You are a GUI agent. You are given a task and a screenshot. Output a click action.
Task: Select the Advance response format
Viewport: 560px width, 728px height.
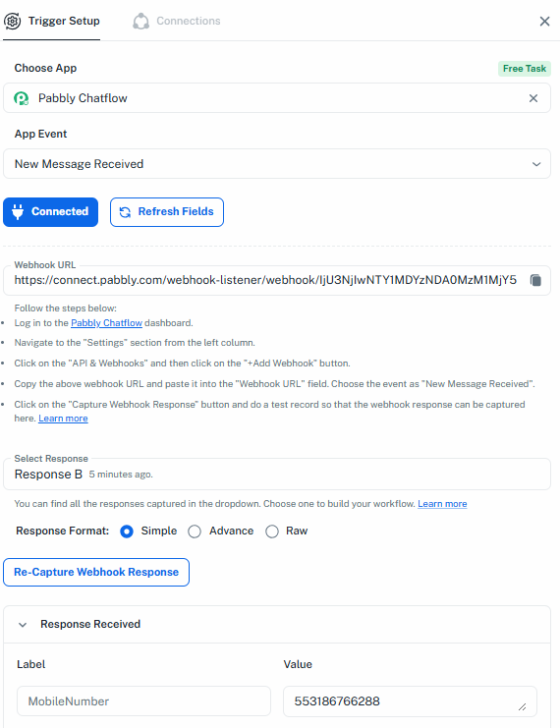point(195,532)
